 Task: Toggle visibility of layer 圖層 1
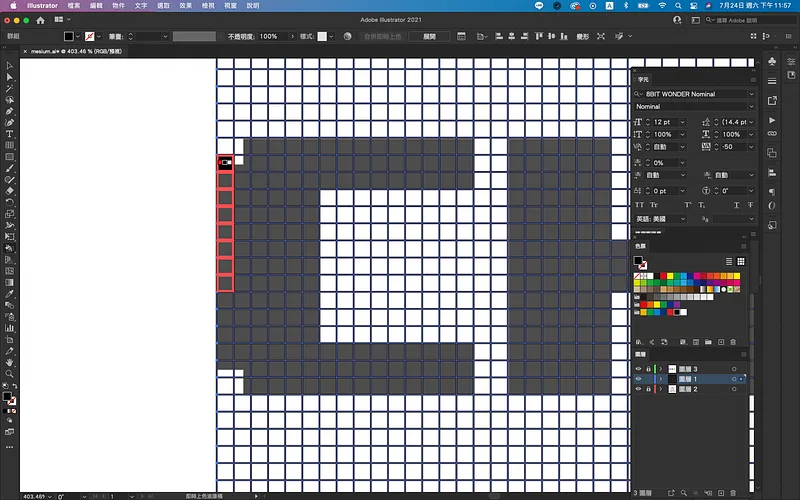[x=638, y=379]
